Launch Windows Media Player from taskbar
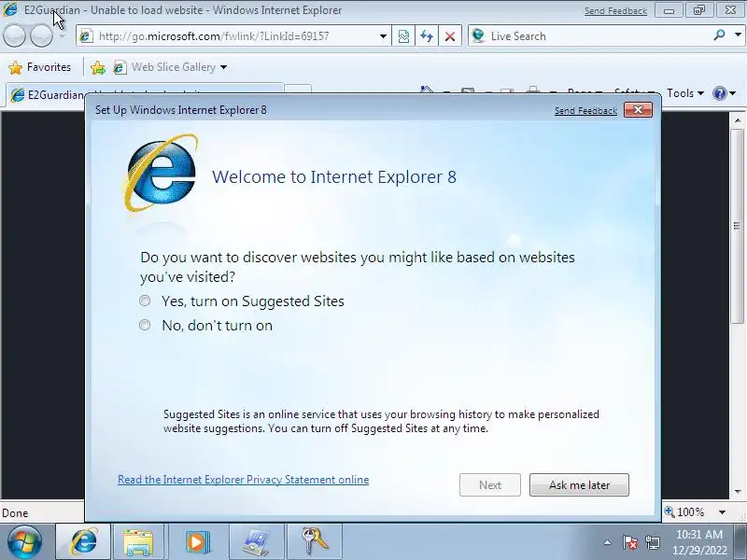Screen dimensions: 747x560 [197, 542]
